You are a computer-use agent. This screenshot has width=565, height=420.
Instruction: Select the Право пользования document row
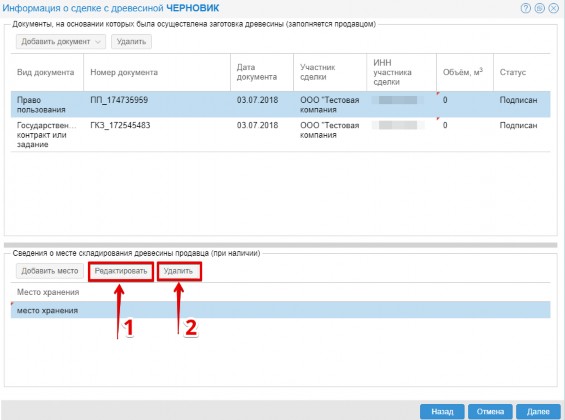pyautogui.click(x=280, y=104)
